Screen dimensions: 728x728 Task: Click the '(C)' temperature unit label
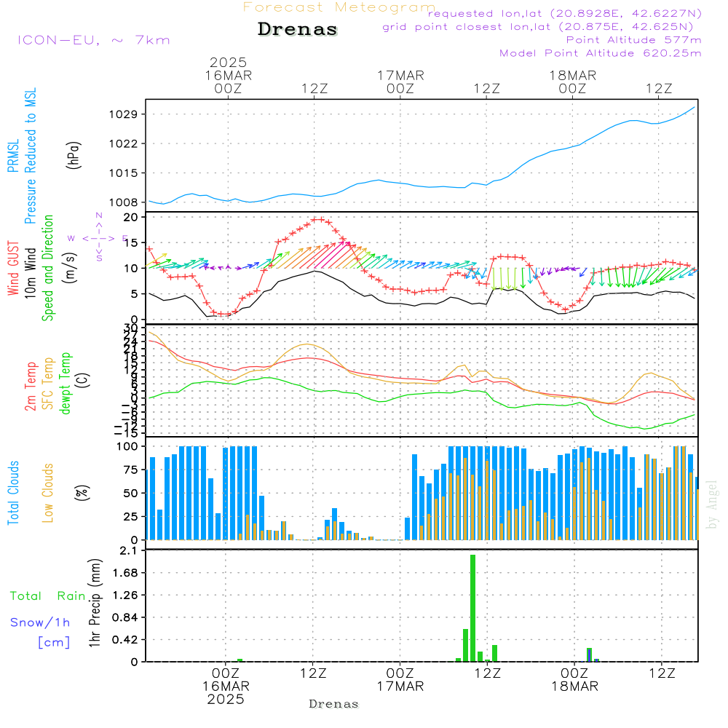pos(83,381)
